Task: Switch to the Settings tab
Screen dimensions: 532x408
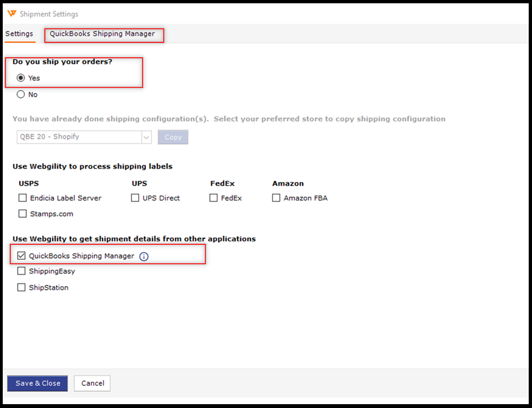Action: [x=19, y=33]
